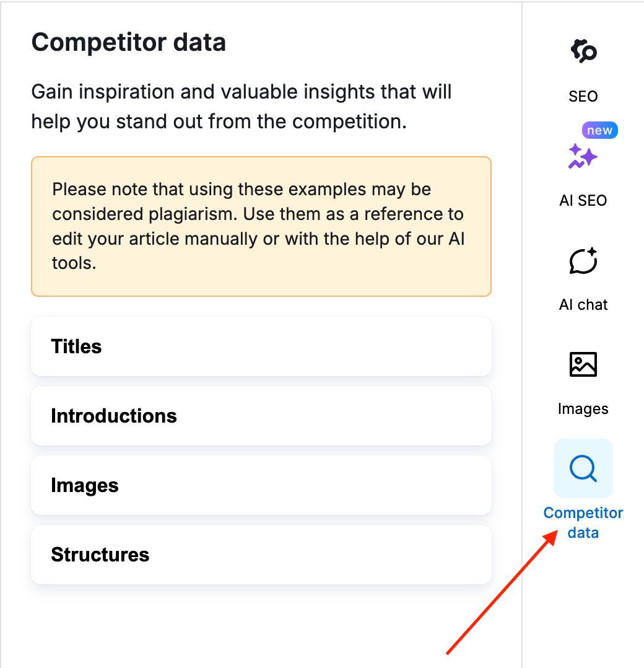Click the "Competitor data" page heading
The width and height of the screenshot is (644, 668).
click(128, 42)
